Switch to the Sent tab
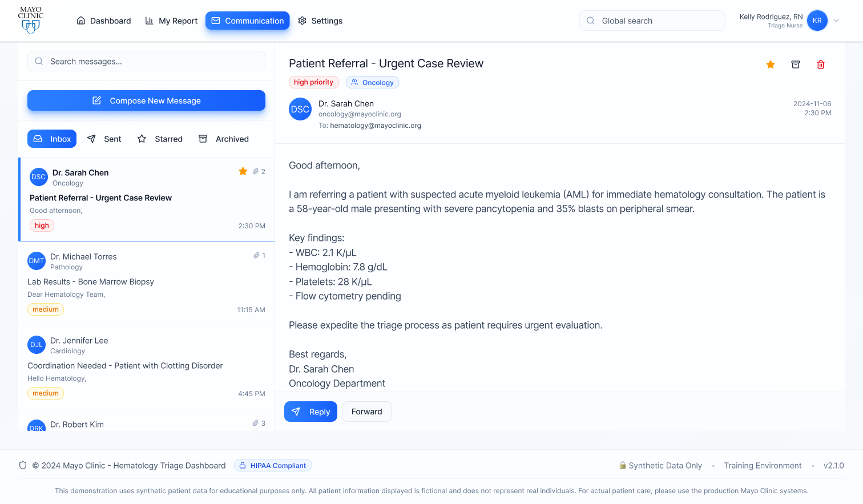 104,139
